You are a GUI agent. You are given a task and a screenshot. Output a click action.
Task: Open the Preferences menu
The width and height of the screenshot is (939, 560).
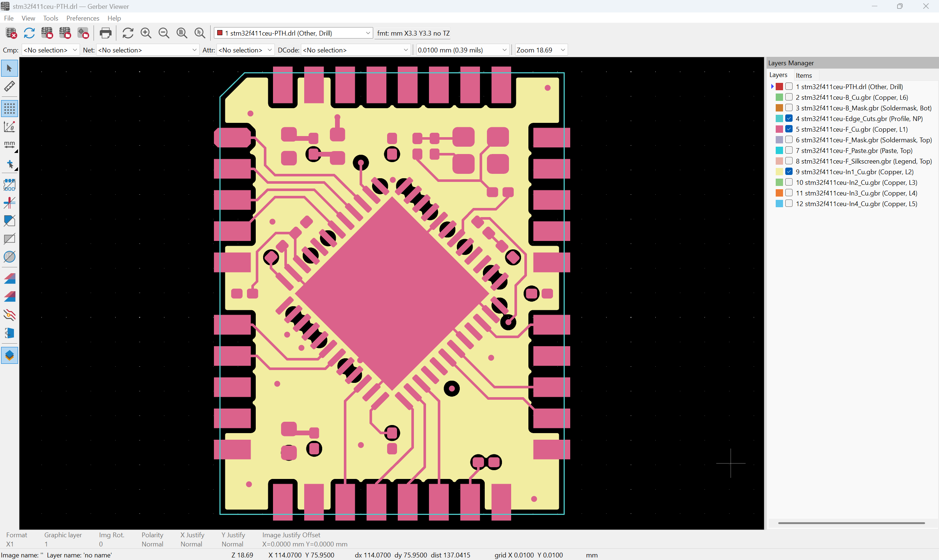click(x=83, y=18)
